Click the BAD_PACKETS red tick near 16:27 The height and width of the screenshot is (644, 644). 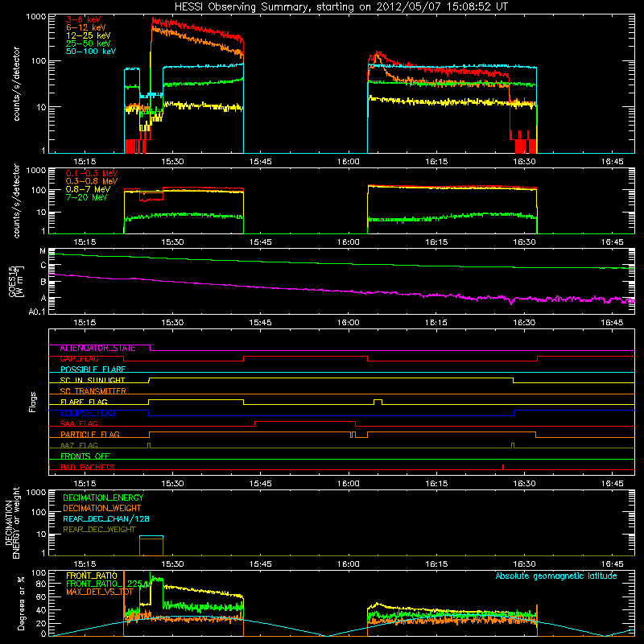503,467
